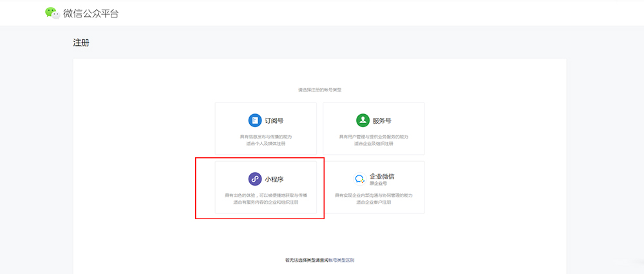Click the 企业微信 chat bubble icon

[360, 179]
